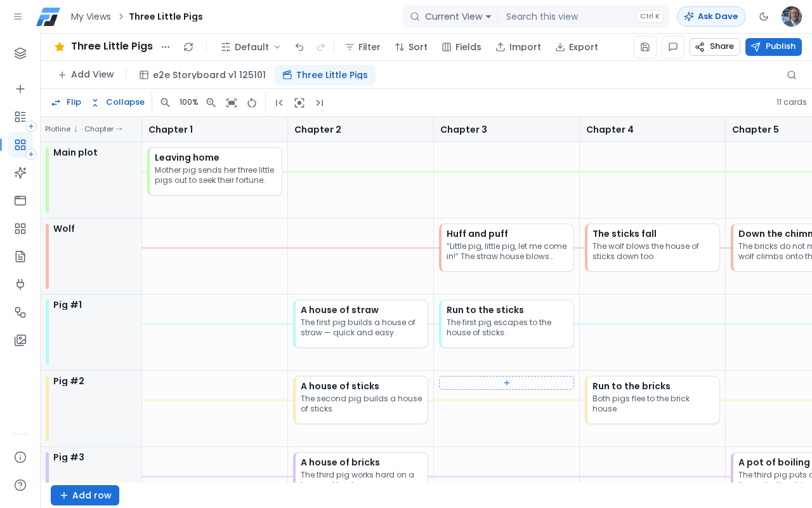Click the Import menu item
812x508 pixels.
tap(518, 47)
